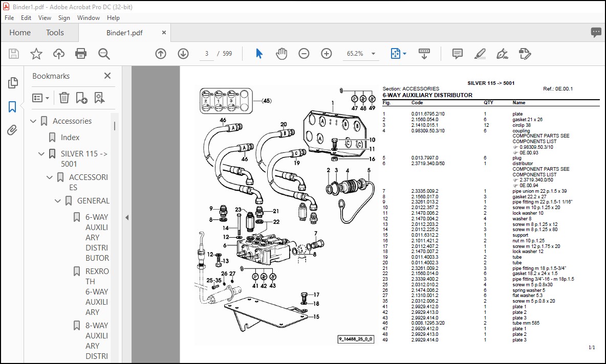
Task: Click the current page number field
Action: [207, 54]
